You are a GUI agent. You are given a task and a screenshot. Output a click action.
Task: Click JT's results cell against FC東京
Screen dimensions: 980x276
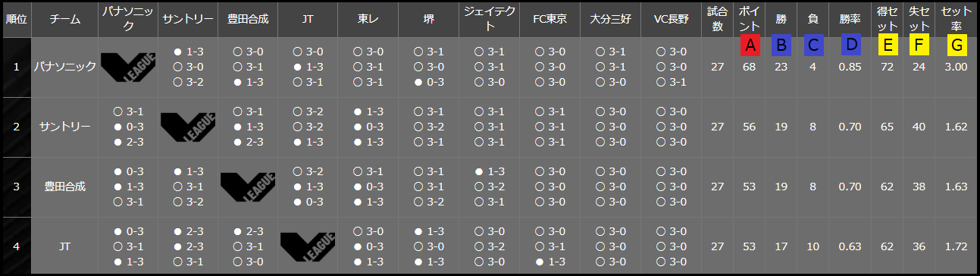click(549, 247)
